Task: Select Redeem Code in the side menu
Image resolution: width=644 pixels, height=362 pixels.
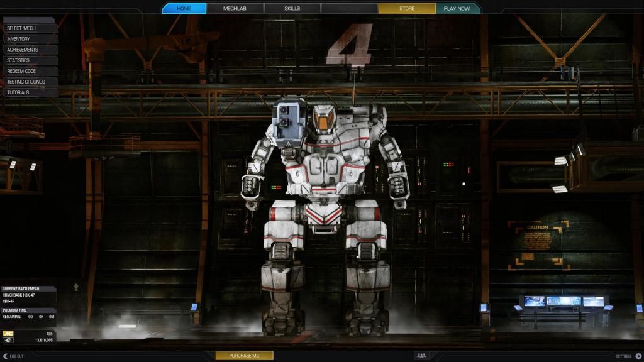Action: click(29, 71)
